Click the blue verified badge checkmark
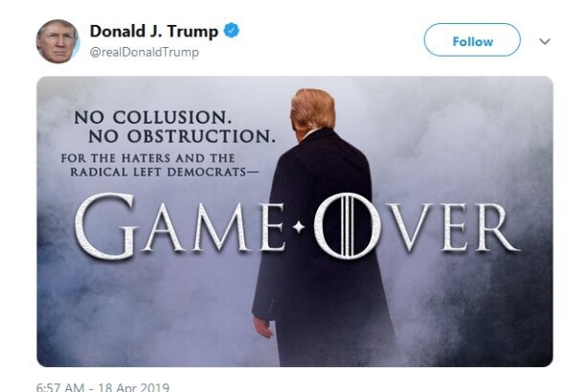This screenshot has width=588, height=392. [232, 31]
